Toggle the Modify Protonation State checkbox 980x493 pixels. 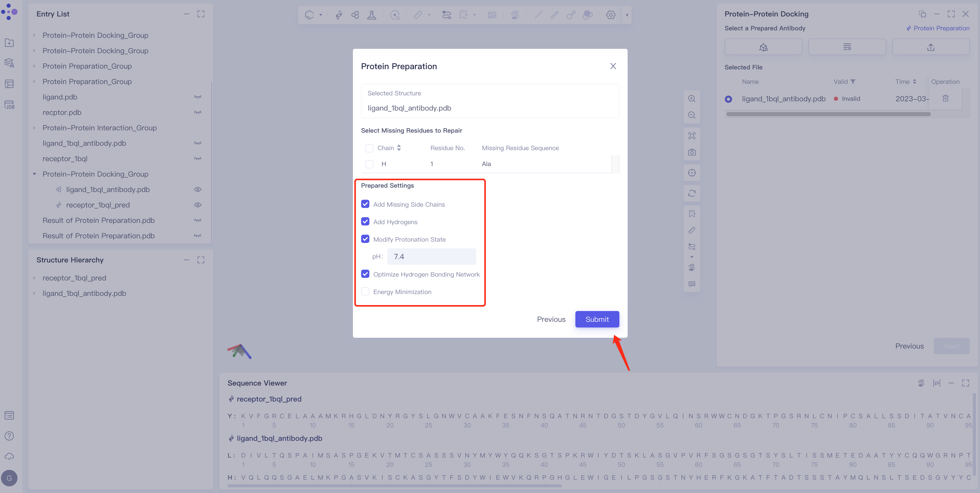(365, 239)
